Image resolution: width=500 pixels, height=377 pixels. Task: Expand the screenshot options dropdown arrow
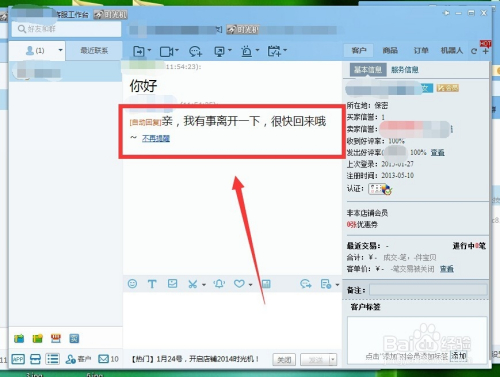click(204, 285)
